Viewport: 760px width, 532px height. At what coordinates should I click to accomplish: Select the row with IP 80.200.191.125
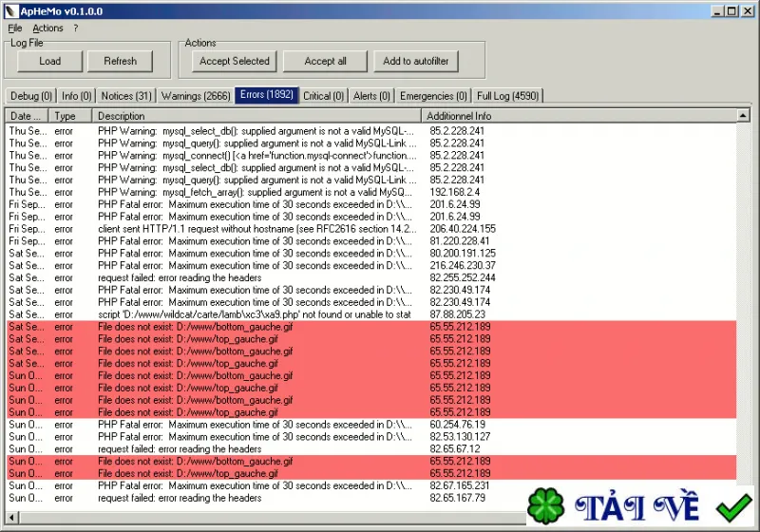coord(371,253)
